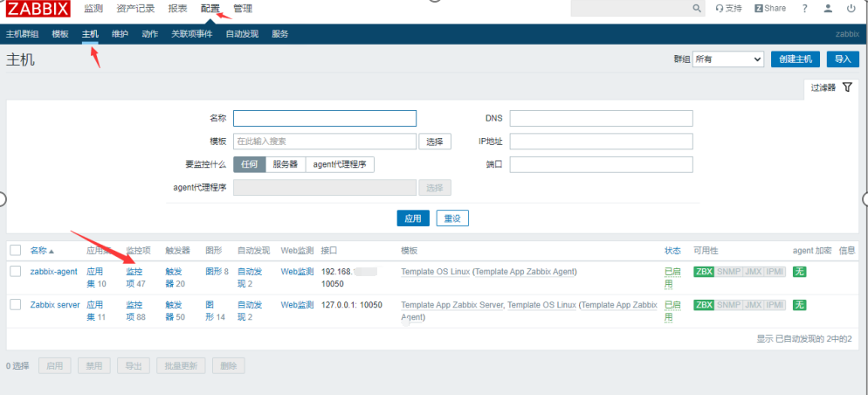Image resolution: width=868 pixels, height=395 pixels.
Task: Select '服务器' monitored-by option
Action: point(286,164)
